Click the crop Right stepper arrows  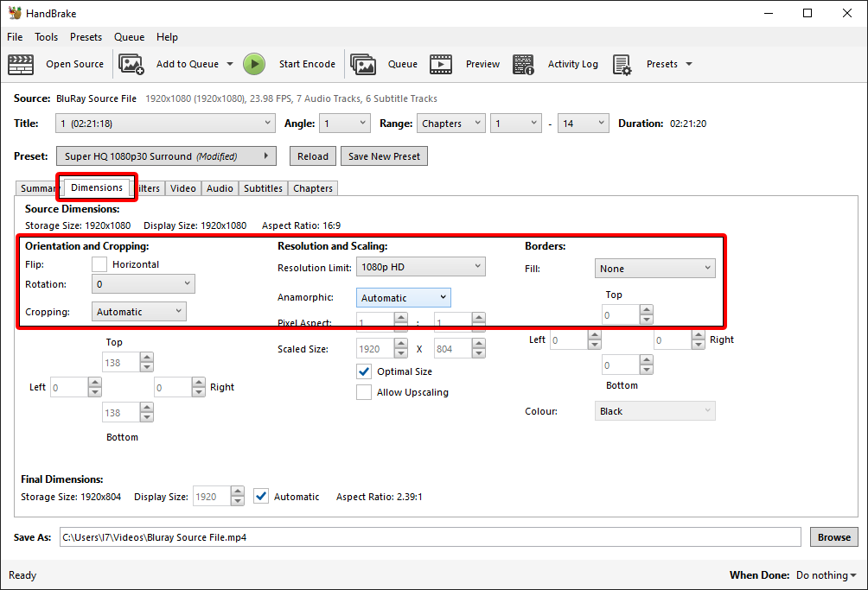(199, 387)
